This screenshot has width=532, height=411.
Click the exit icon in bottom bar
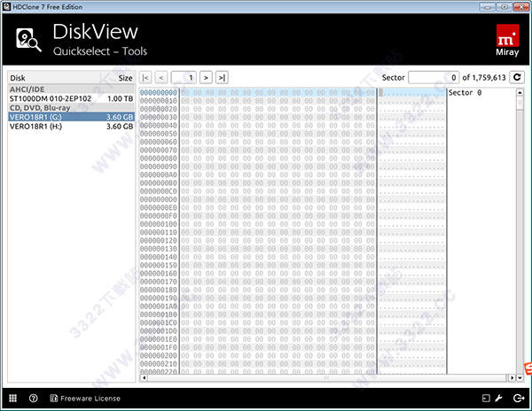click(x=518, y=399)
